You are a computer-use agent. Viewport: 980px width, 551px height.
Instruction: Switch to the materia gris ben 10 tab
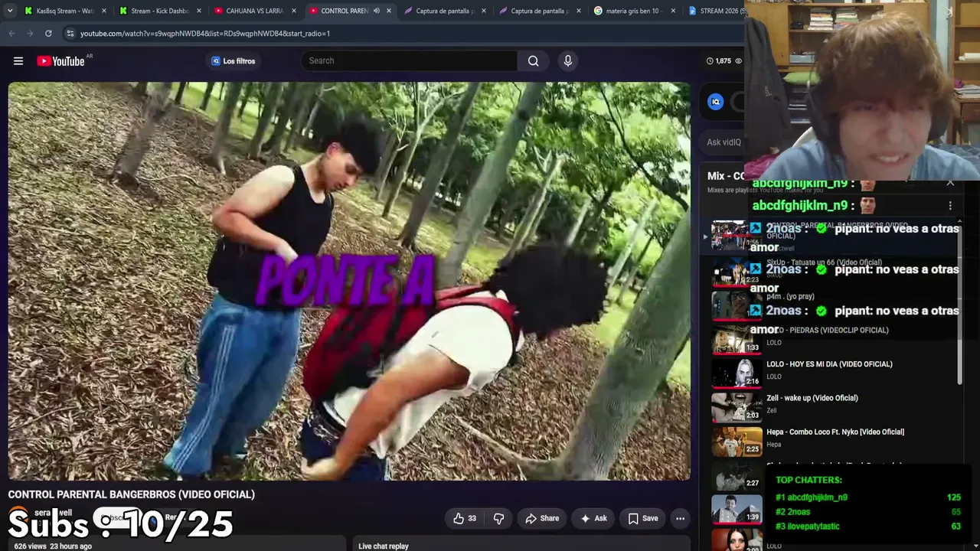pyautogui.click(x=635, y=11)
